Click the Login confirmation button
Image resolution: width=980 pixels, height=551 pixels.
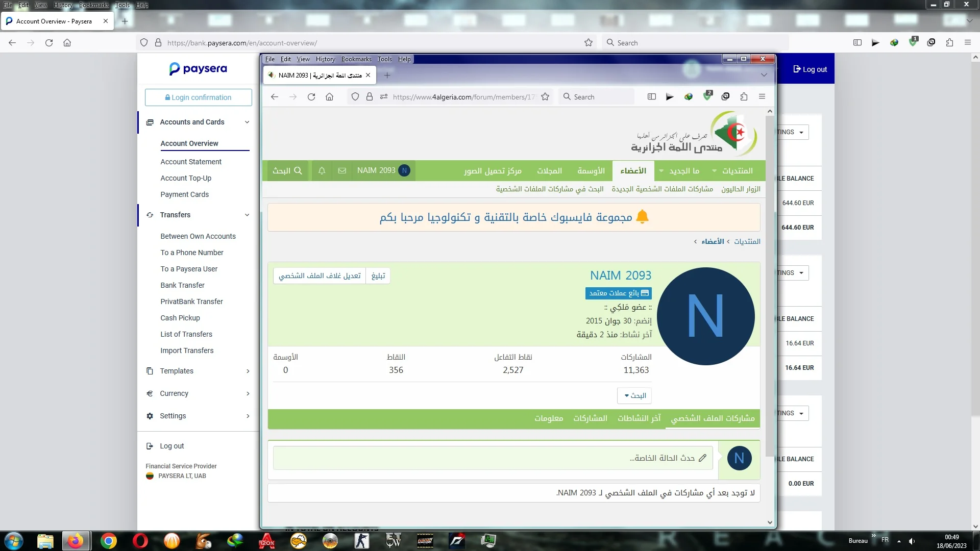coord(198,97)
